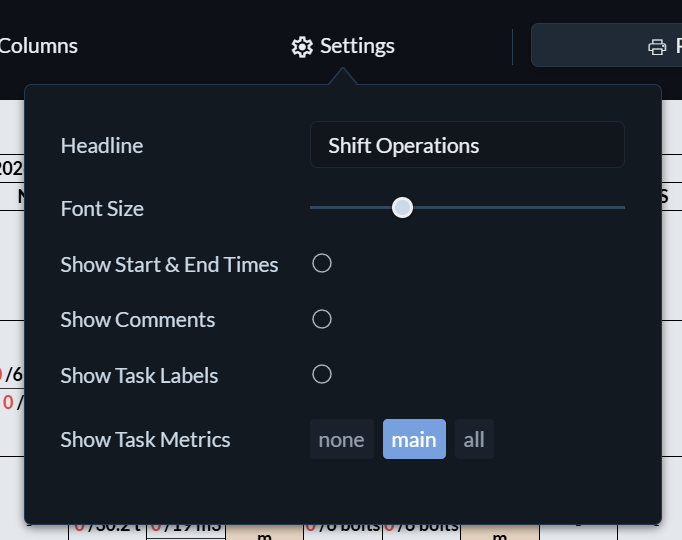Select main for Show Task Metrics

pyautogui.click(x=414, y=439)
